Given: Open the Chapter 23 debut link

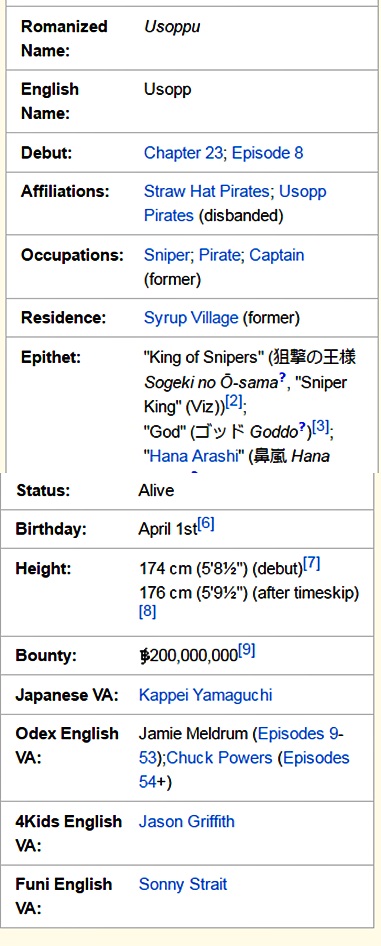Looking at the screenshot, I should pos(183,153).
